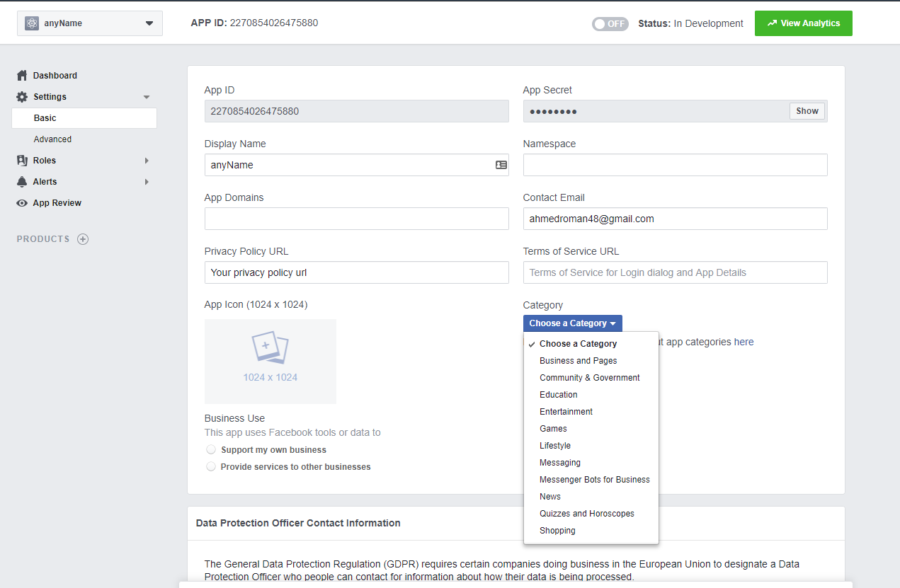This screenshot has height=588, width=900.
Task: Choose Games from the category list
Action: point(553,429)
